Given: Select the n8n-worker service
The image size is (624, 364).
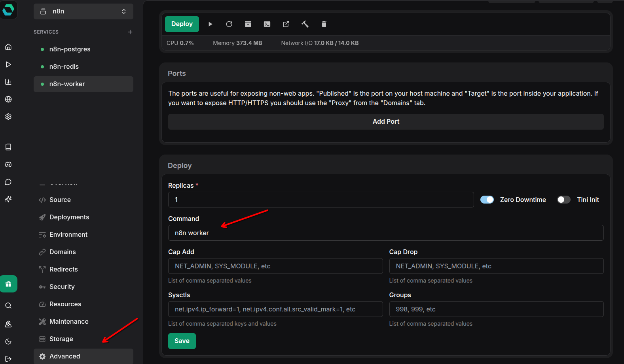Looking at the screenshot, I should click(x=83, y=84).
